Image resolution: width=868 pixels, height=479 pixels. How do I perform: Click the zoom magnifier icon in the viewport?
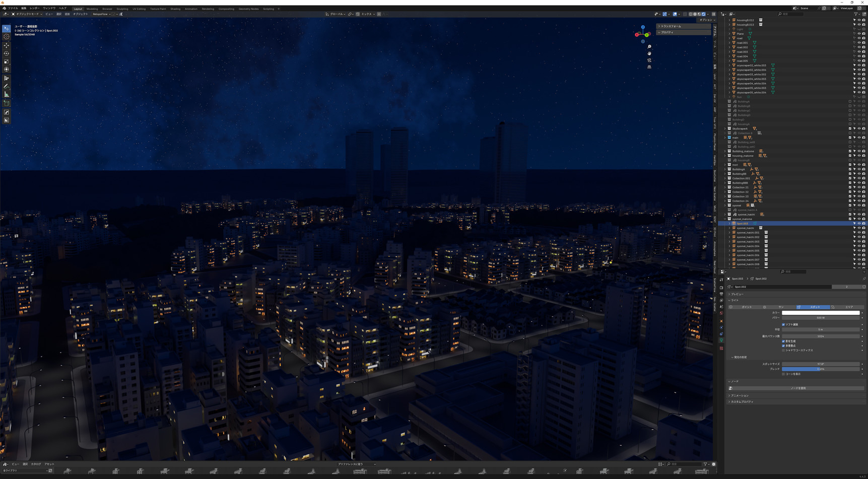649,47
